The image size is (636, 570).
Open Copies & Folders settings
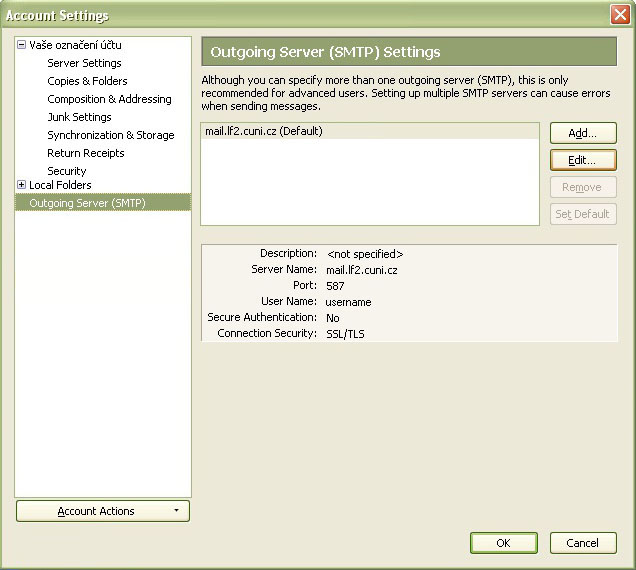click(x=87, y=81)
